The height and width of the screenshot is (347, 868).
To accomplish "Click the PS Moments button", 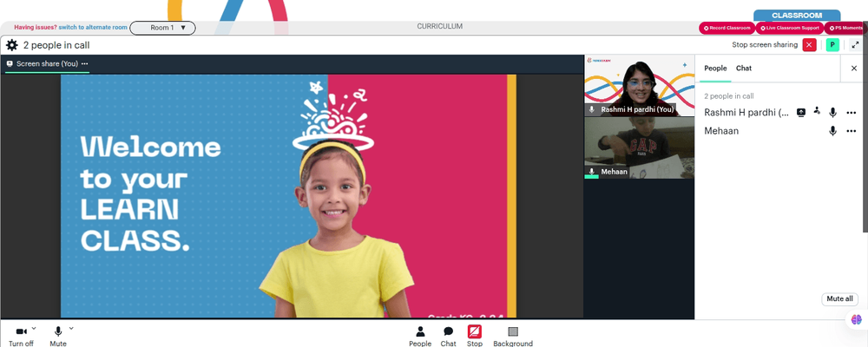I will coord(845,28).
